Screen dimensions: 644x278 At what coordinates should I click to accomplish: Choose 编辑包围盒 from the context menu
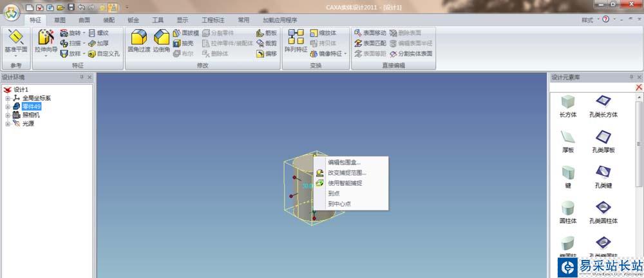point(351,163)
